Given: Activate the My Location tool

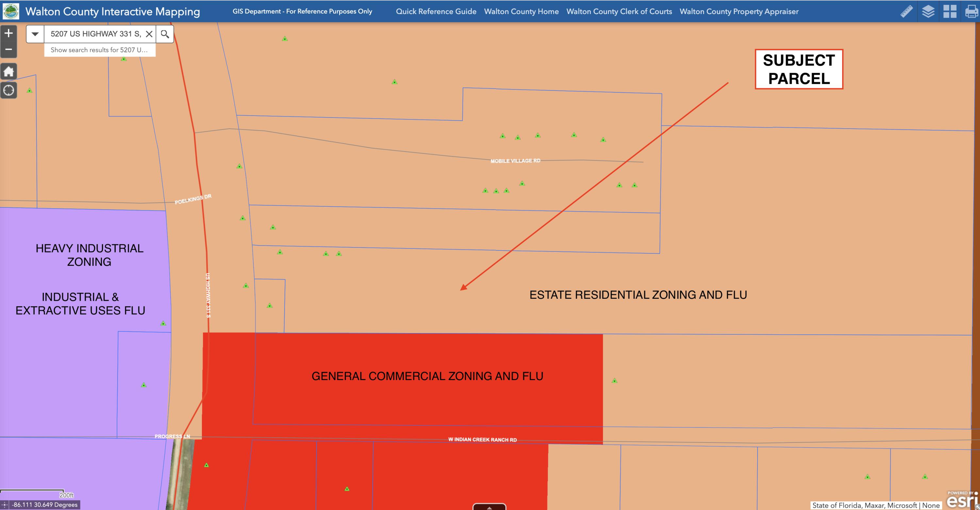Looking at the screenshot, I should tap(9, 90).
